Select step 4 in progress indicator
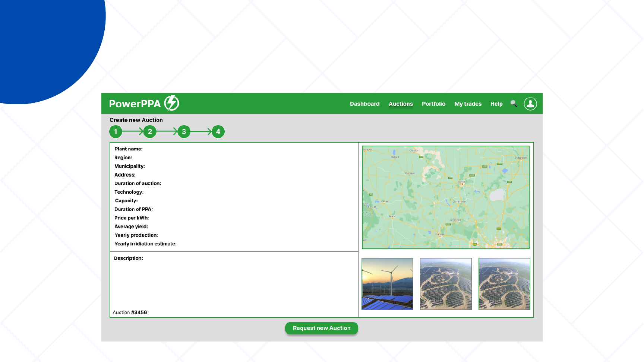 coord(218,131)
